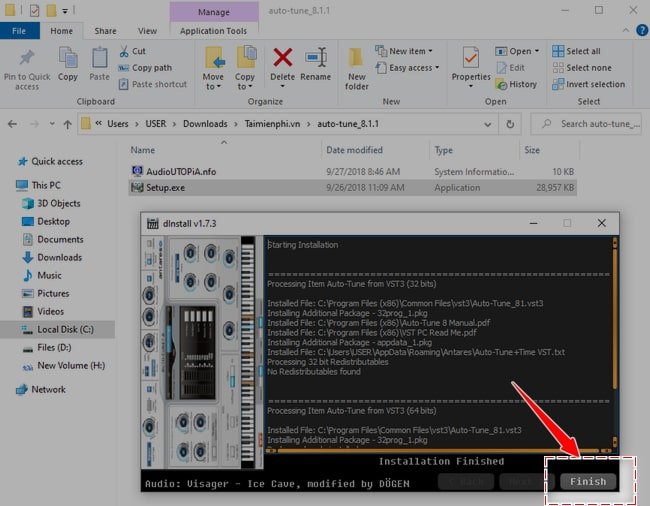
Task: Create a New folder from ribbon
Action: coord(357,60)
